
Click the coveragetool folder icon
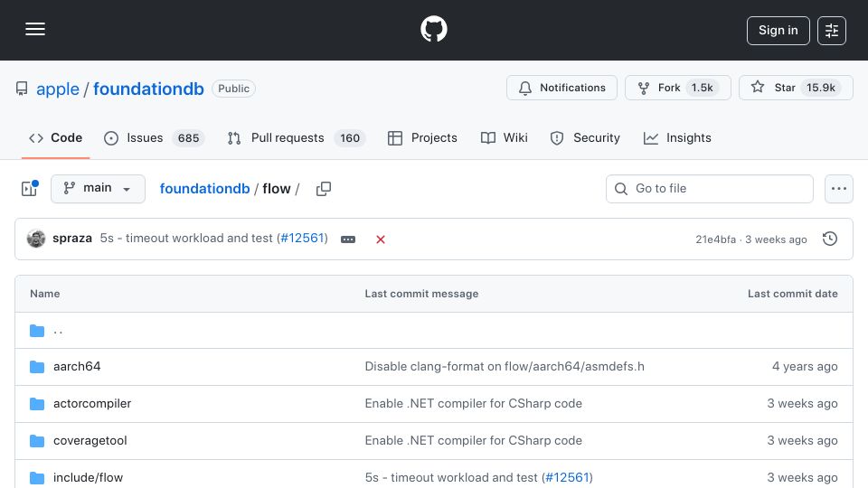tap(37, 440)
